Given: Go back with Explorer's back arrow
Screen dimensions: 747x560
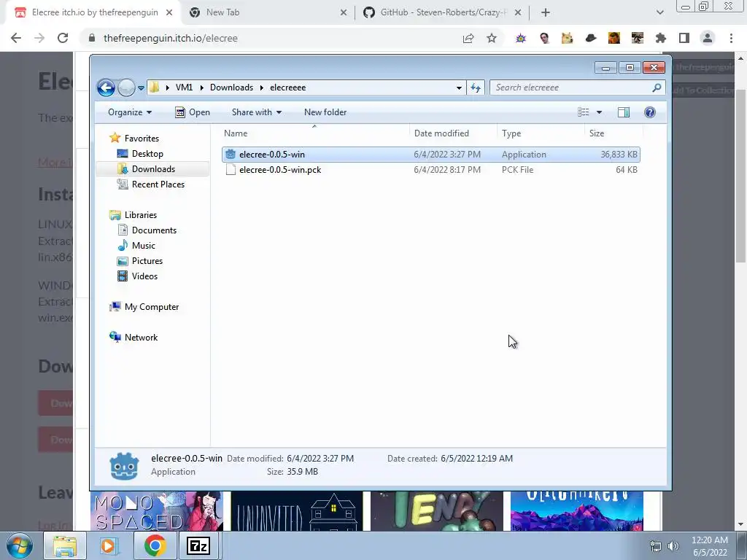Looking at the screenshot, I should click(x=106, y=87).
